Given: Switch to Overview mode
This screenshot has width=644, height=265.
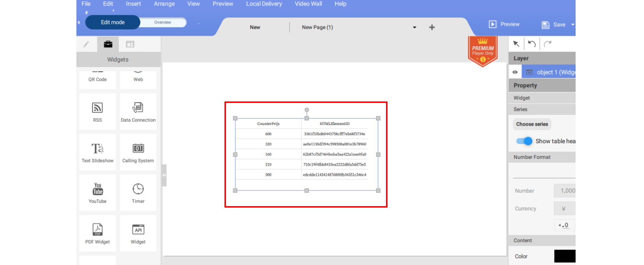Looking at the screenshot, I should tap(163, 22).
